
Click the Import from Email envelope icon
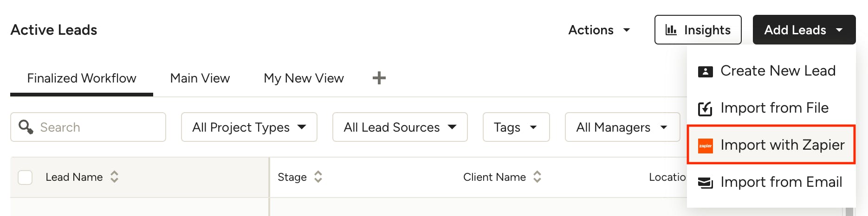[705, 183]
